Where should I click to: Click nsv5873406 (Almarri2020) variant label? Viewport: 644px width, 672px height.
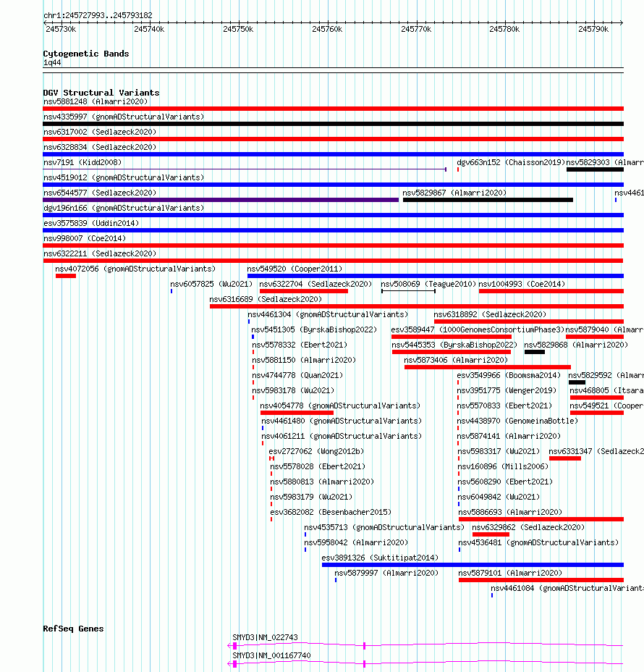(456, 360)
